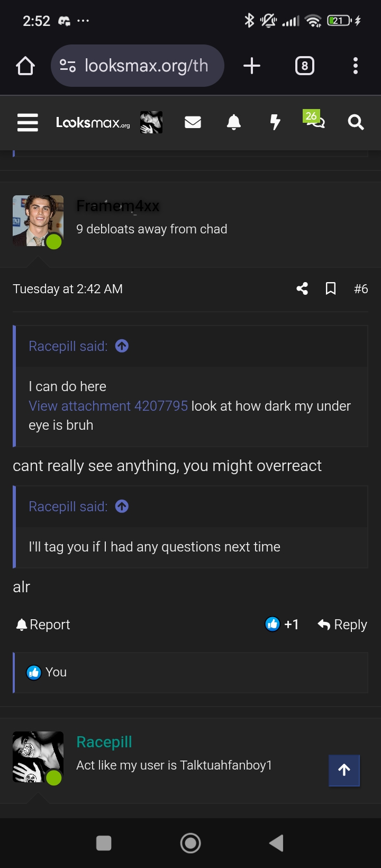Share post #6 via share icon
The width and height of the screenshot is (381, 868).
pos(302,288)
